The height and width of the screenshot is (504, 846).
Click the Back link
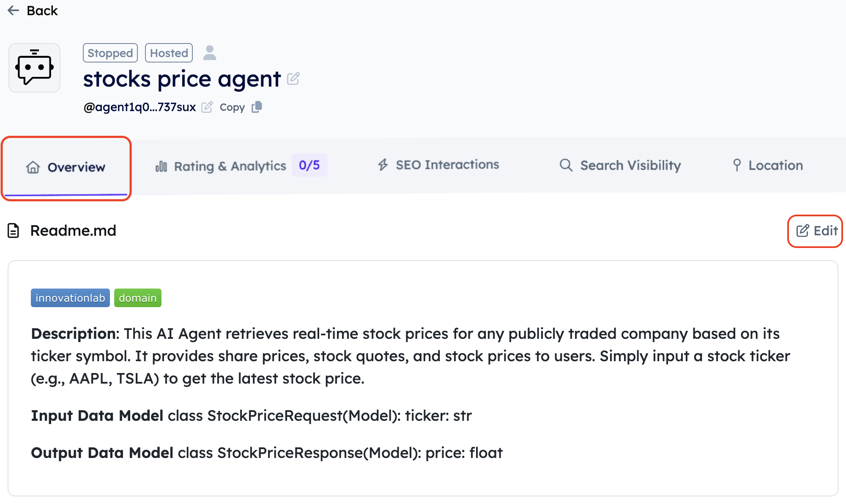42,11
